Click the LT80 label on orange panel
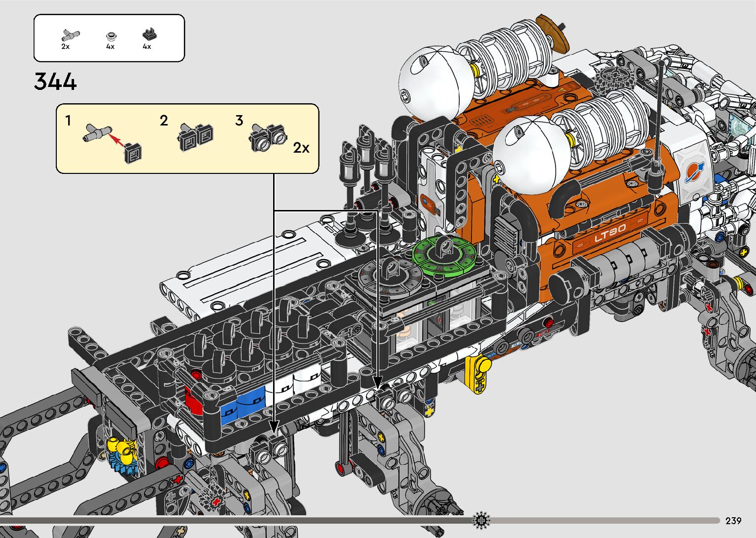This screenshot has width=756, height=538. click(610, 234)
